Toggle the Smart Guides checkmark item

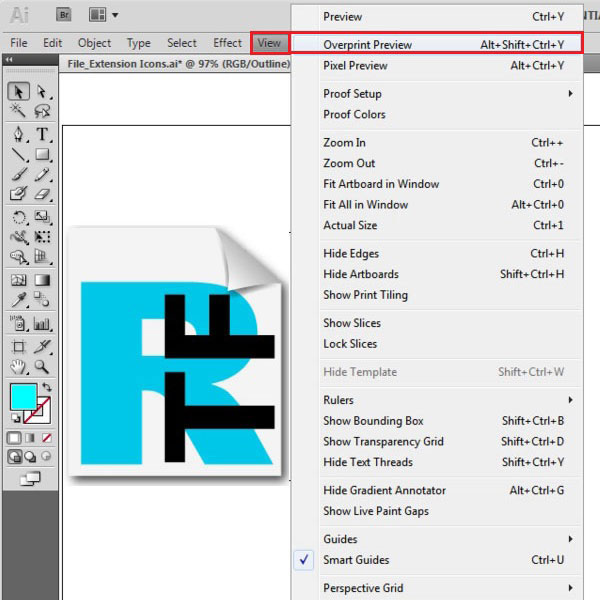[x=437, y=560]
